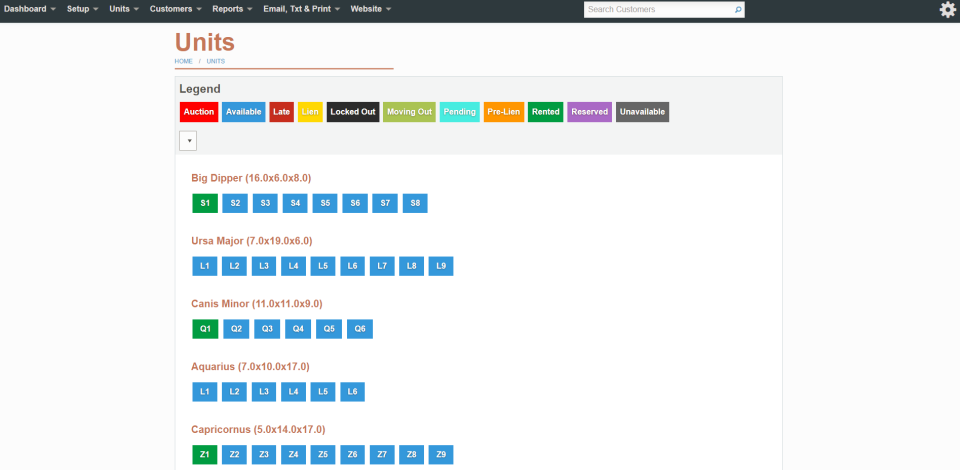This screenshot has width=960, height=470.
Task: Open unit Q4 in Canis Minor
Action: (x=298, y=329)
